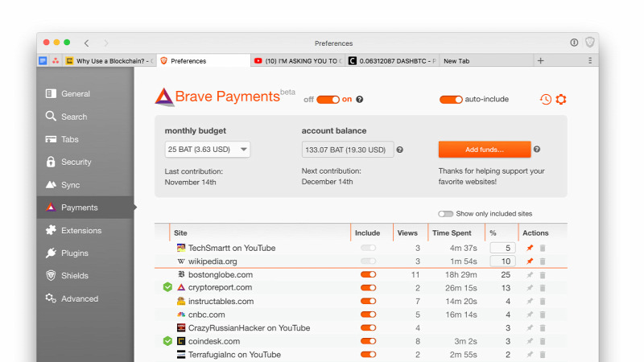The image size is (644, 362).
Task: Click the Add funds button
Action: click(485, 150)
